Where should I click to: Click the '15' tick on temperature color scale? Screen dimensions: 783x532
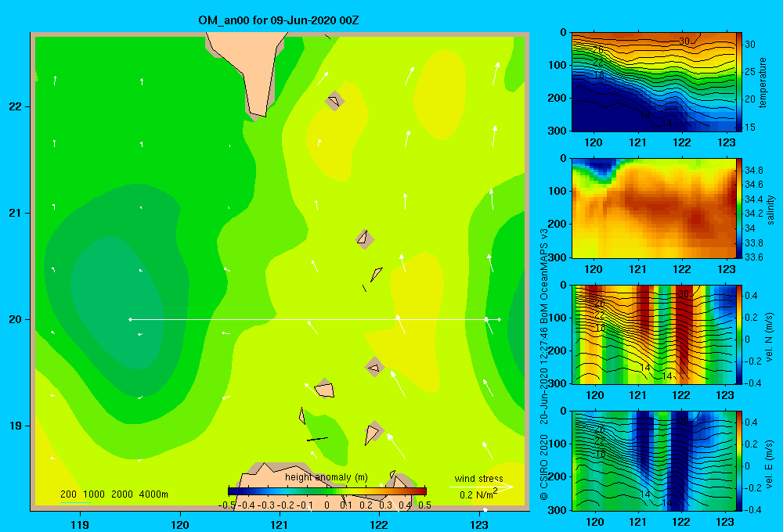750,128
